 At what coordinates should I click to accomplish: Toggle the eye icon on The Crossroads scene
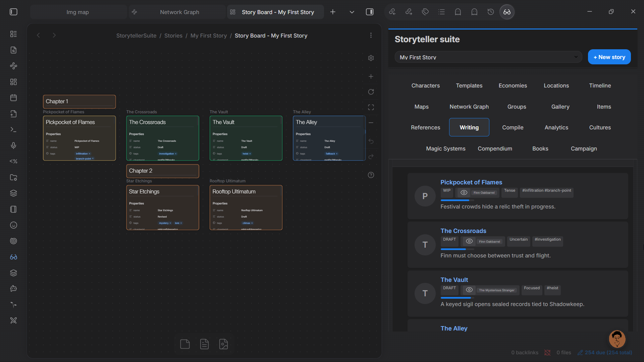click(x=469, y=241)
